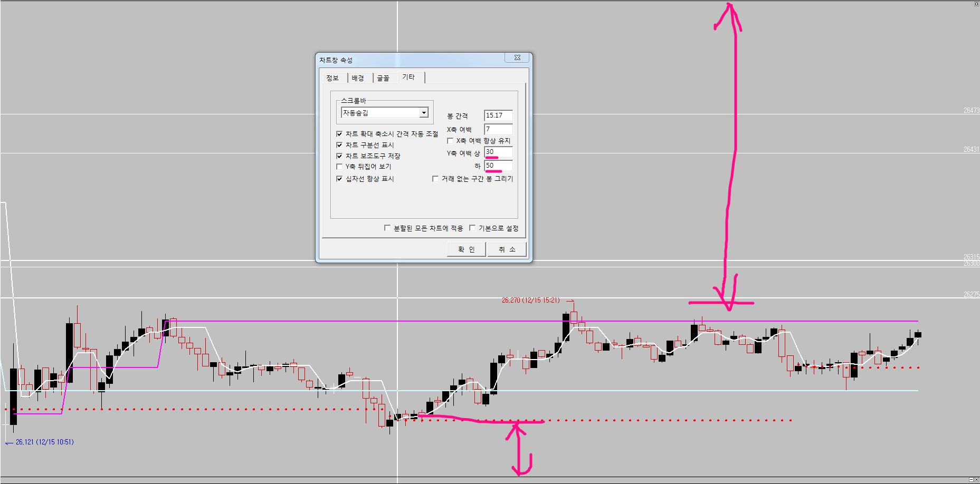Uncheck 십자선 항상 표시

pyautogui.click(x=339, y=179)
